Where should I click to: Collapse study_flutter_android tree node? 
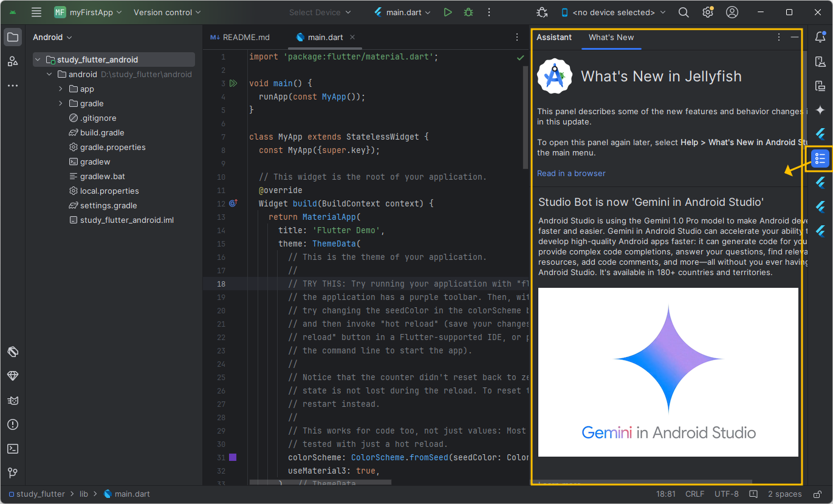pos(38,60)
